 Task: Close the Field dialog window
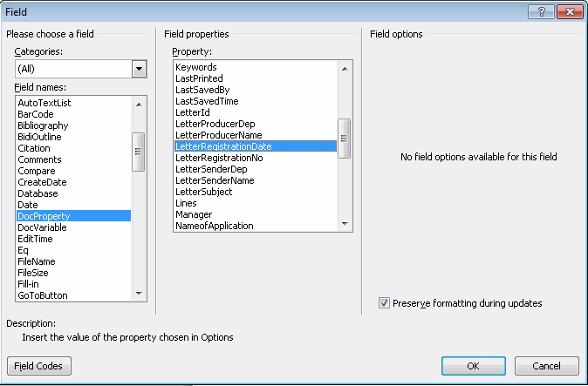click(570, 12)
